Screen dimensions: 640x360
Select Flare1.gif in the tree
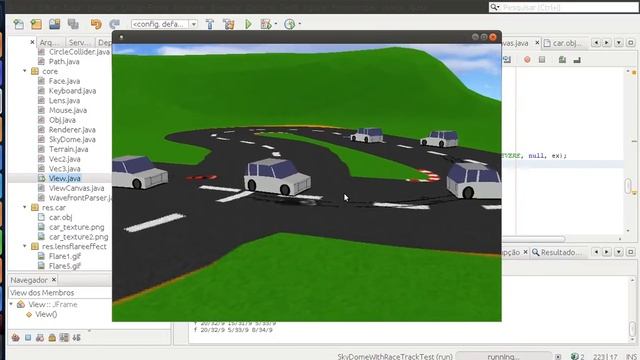[65, 256]
